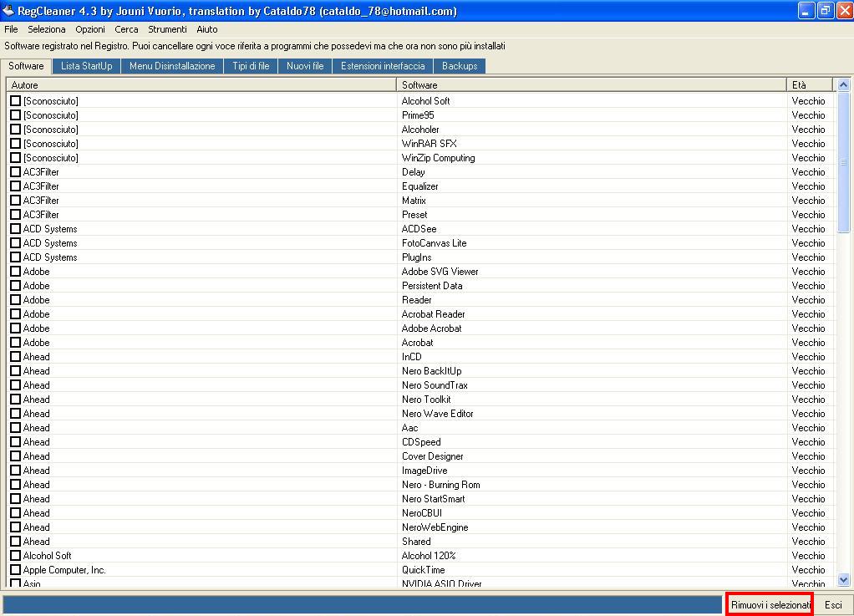854x616 pixels.
Task: Tick the Adobe SVG Viewer checkbox
Action: (15, 272)
